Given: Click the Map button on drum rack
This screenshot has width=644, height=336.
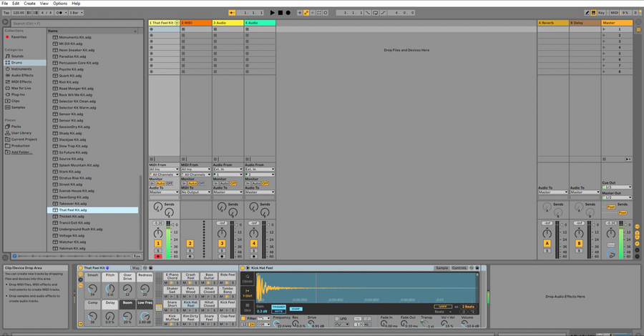Looking at the screenshot, I should (x=135, y=268).
